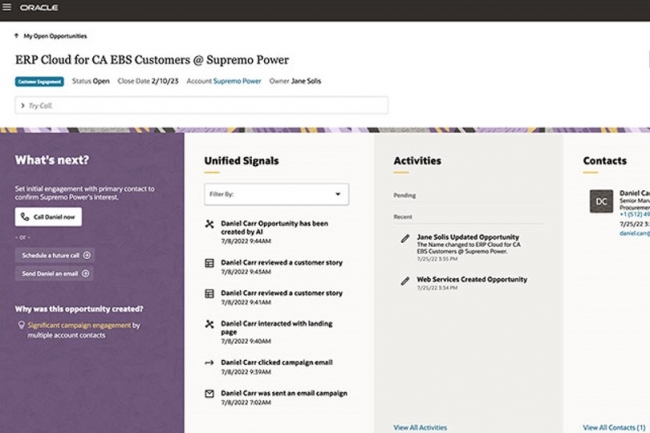This screenshot has width=650, height=433.
Task: Open the Supremo Power account link
Action: (x=237, y=81)
